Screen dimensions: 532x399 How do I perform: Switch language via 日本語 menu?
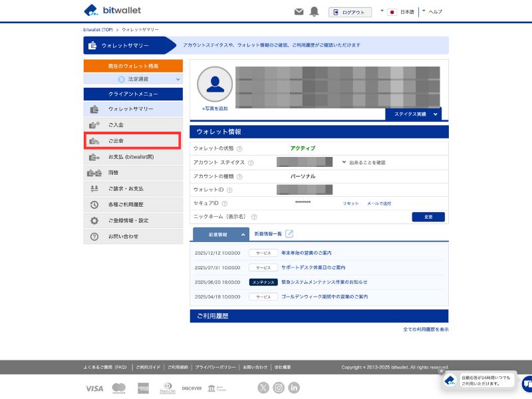coord(406,11)
